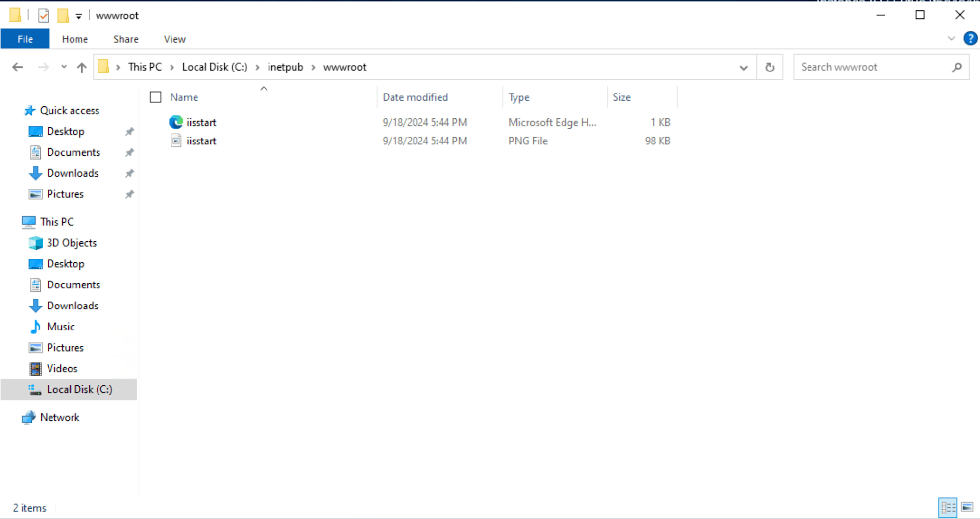The width and height of the screenshot is (980, 519).
Task: Open Documents under This PC
Action: point(73,285)
